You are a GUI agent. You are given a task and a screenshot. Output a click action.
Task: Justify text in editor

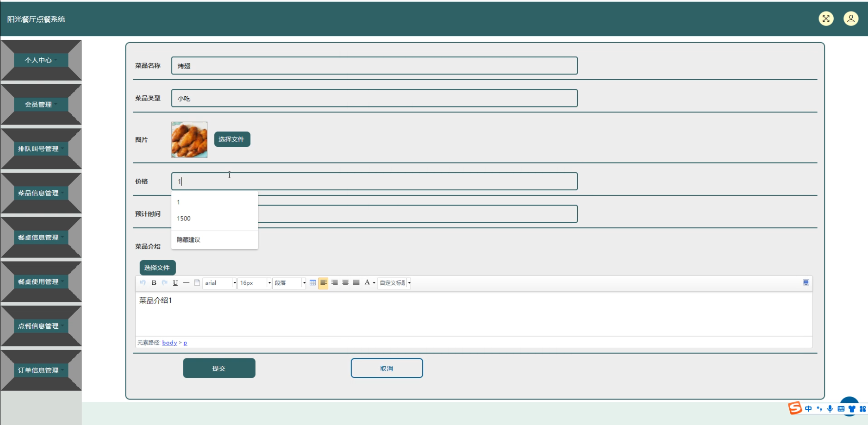tap(356, 282)
